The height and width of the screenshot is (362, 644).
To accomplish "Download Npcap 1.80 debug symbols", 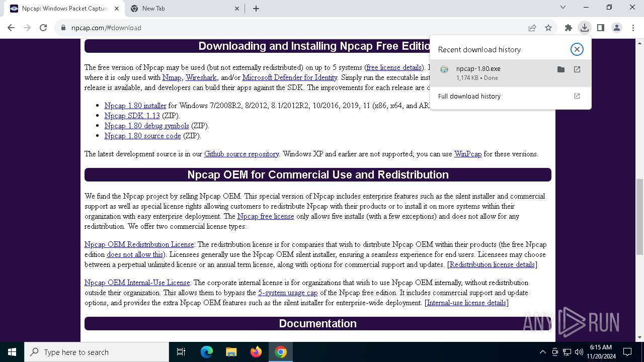I will [147, 126].
